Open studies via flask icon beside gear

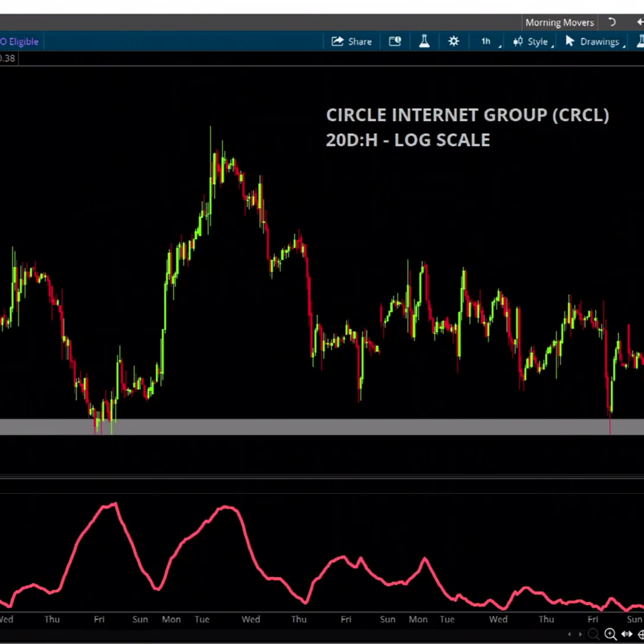424,41
